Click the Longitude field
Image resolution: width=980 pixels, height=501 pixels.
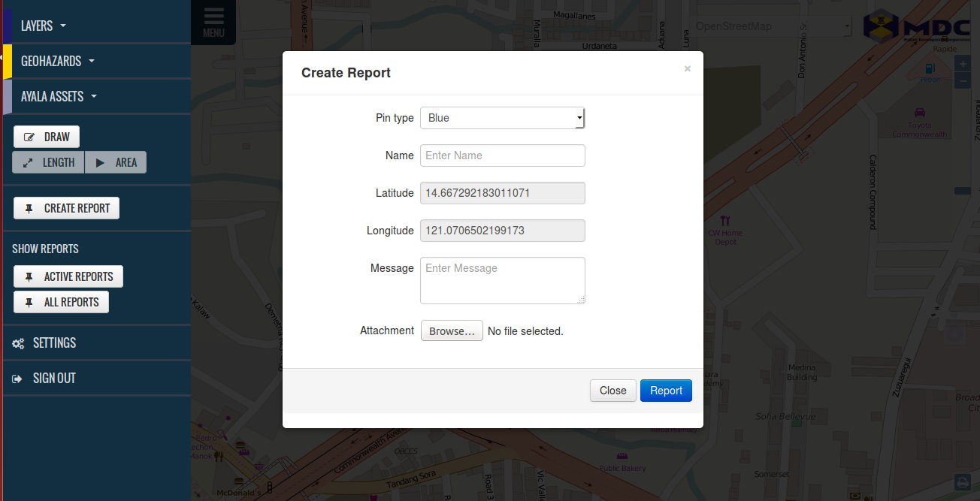(502, 231)
